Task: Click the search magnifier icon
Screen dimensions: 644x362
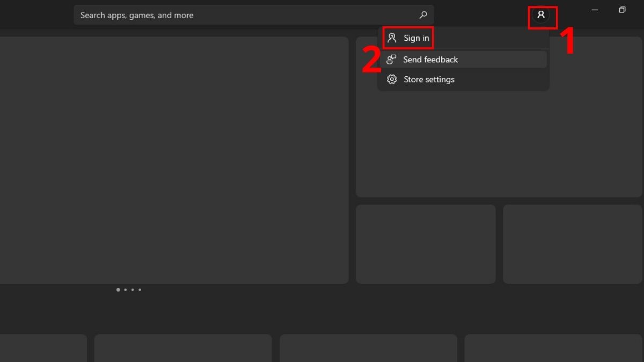Action: 423,15
